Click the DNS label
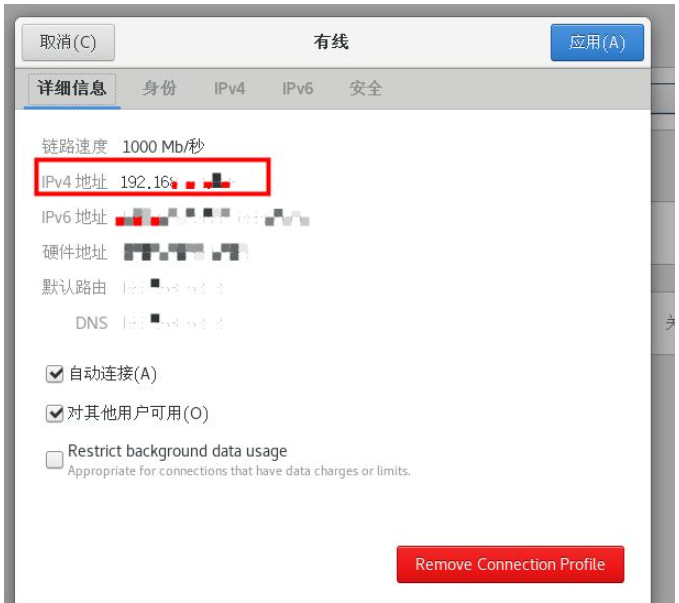This screenshot has width=679, height=603. point(91,323)
